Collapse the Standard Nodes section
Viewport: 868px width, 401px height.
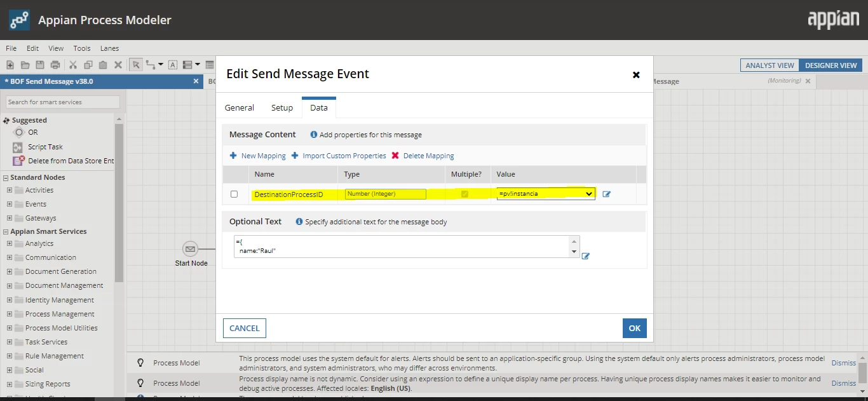tap(6, 177)
